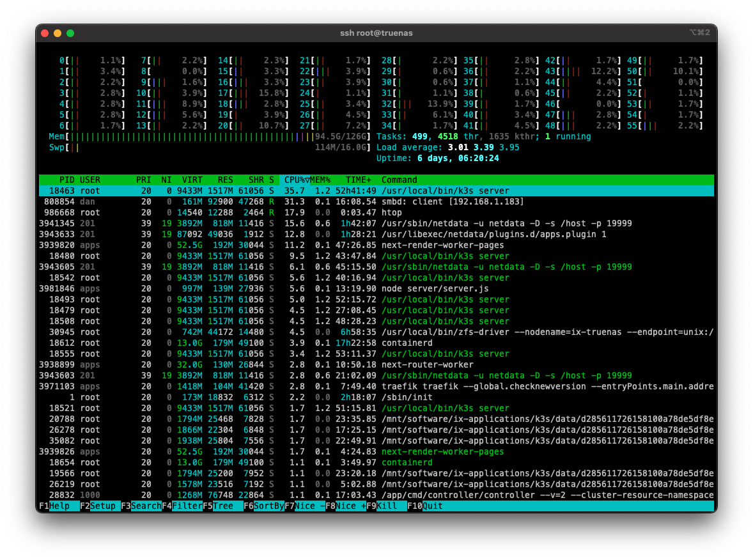Select apps.plugin process row PID 3943633
753x560 pixels.
pyautogui.click(x=376, y=235)
